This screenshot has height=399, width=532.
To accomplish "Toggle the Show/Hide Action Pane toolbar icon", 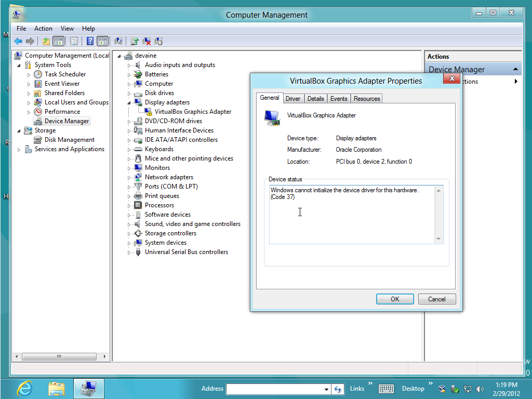I will [102, 42].
